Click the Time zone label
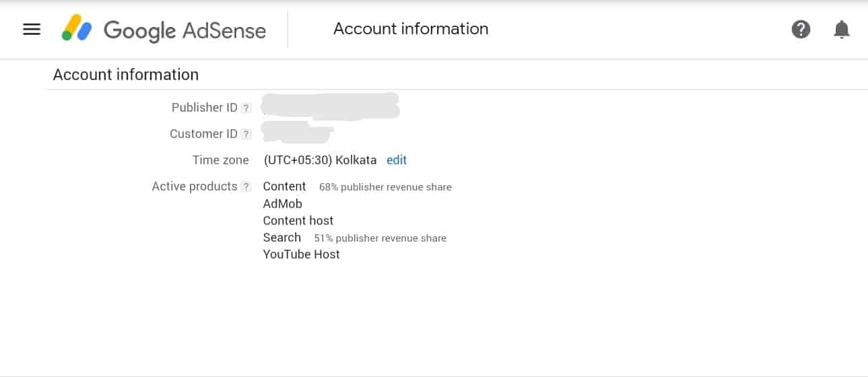 221,160
